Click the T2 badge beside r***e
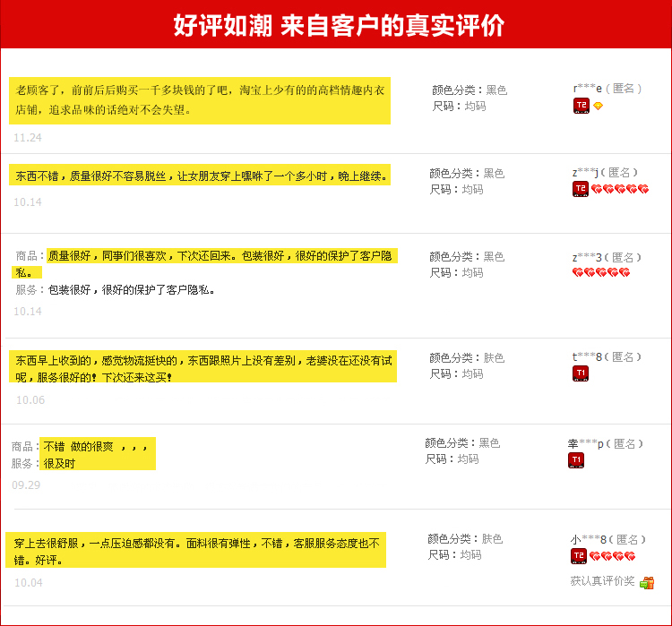This screenshot has width=672, height=626. pyautogui.click(x=581, y=106)
